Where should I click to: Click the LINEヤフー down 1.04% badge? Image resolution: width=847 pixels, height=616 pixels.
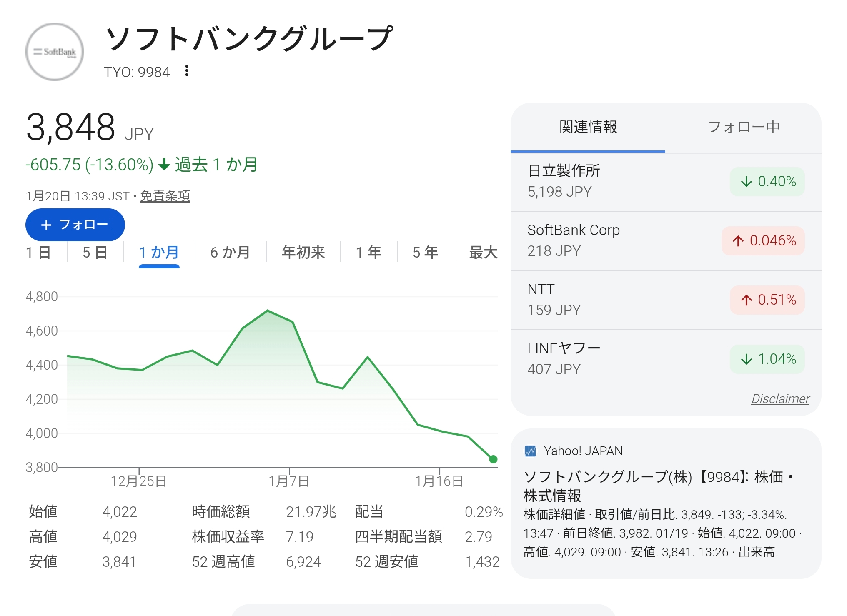click(x=767, y=359)
